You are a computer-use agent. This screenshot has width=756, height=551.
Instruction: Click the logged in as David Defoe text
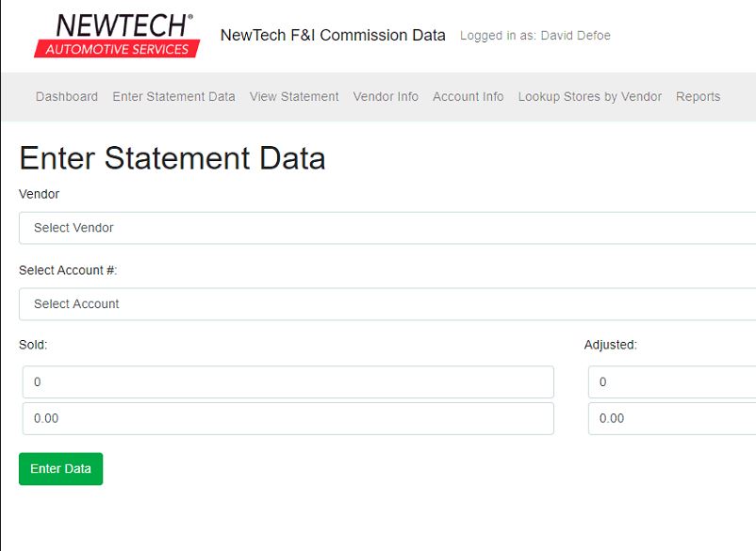coord(534,36)
